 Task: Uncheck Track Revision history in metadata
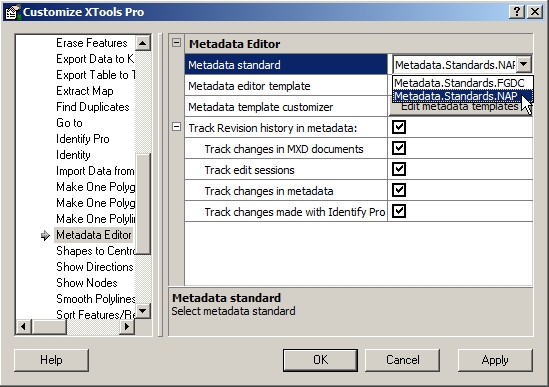[x=399, y=127]
